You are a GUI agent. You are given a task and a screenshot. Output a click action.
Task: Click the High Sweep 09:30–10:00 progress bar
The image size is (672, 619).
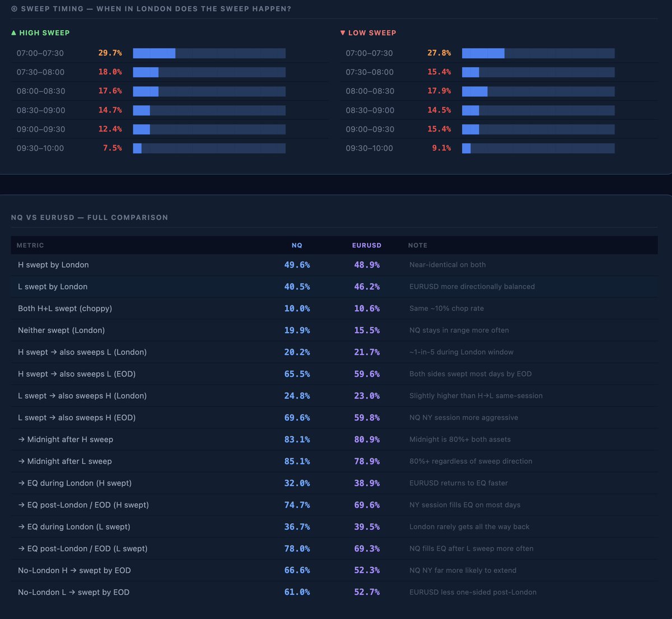click(209, 148)
